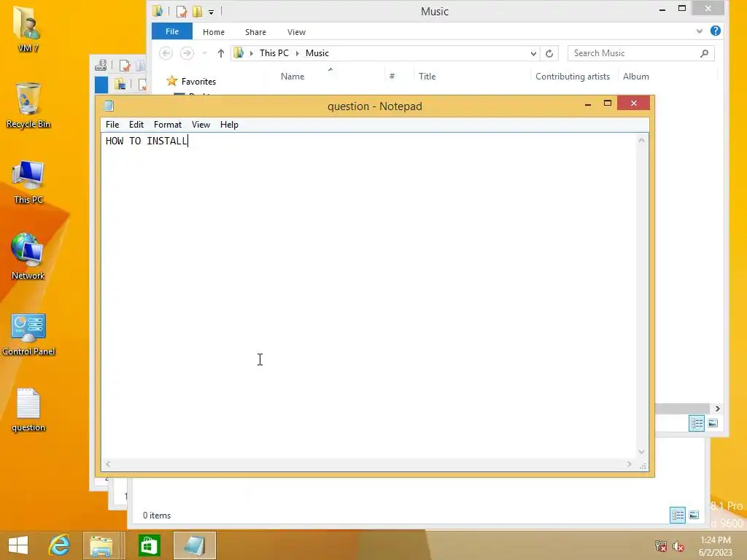Switch to details view in Music window
This screenshot has height=560, width=747.
(x=696, y=423)
